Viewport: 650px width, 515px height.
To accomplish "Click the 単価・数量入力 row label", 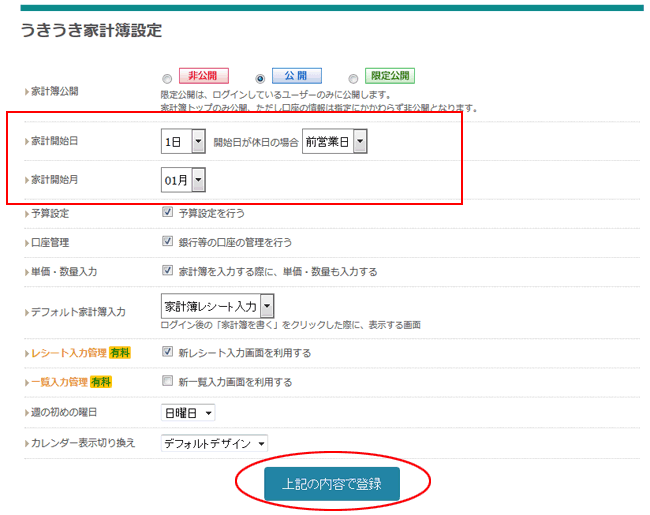I will (x=64, y=272).
